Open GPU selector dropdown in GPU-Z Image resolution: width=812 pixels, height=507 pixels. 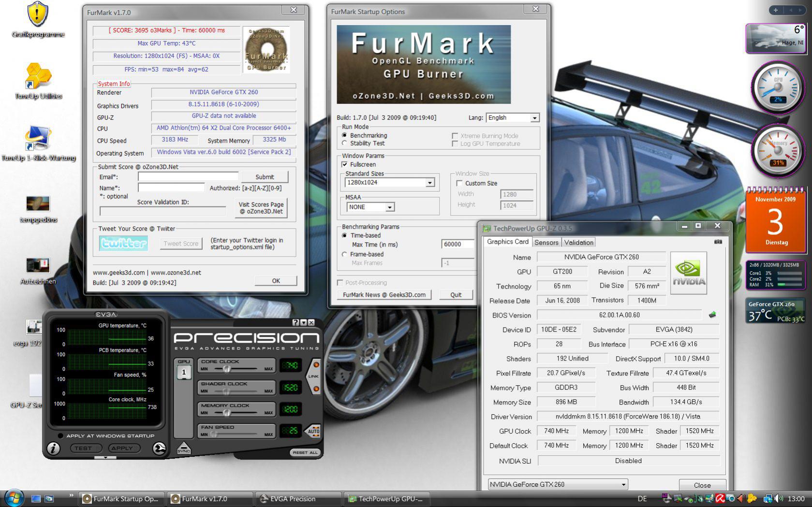(x=623, y=484)
